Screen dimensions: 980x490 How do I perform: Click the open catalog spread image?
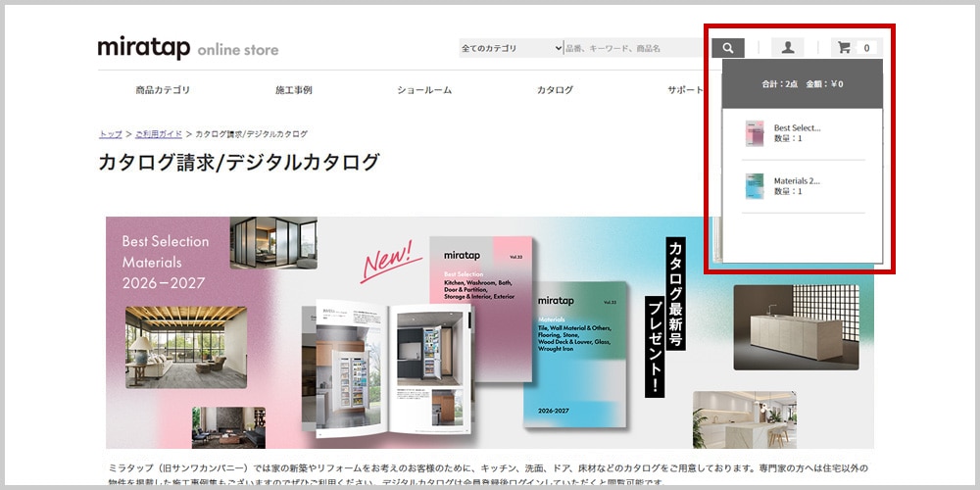387,368
